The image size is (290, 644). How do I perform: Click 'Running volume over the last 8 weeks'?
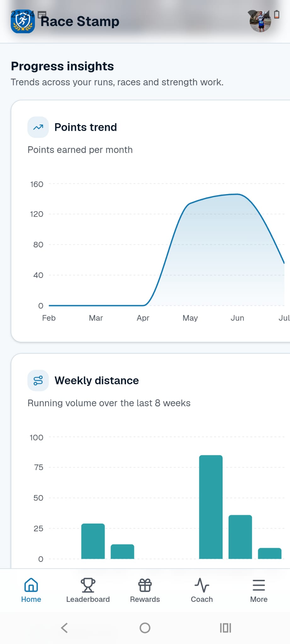click(x=109, y=403)
